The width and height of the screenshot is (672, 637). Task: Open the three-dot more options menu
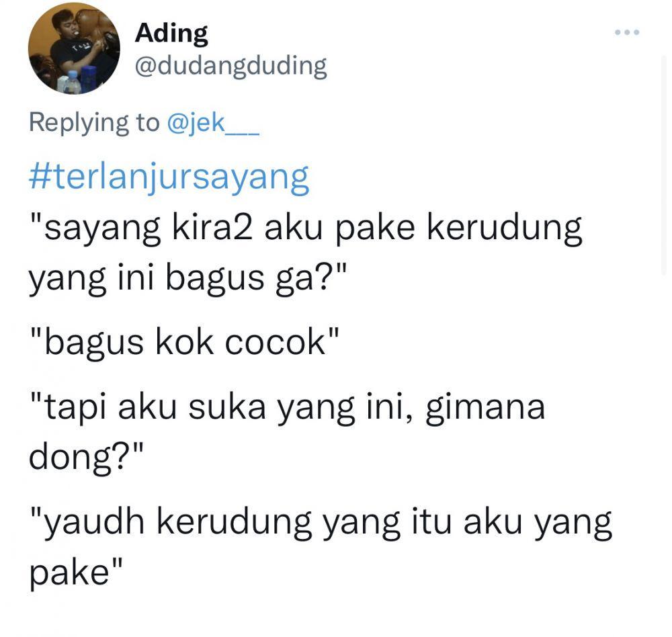[x=627, y=32]
